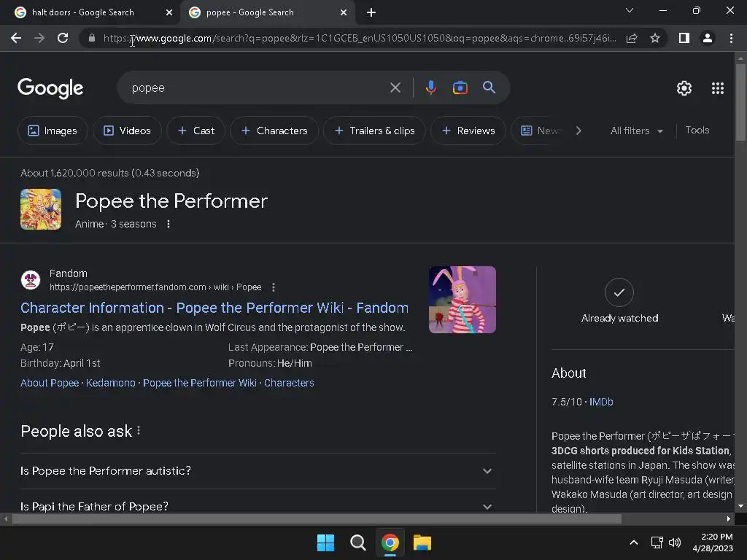The height and width of the screenshot is (560, 747).
Task: Open the tab search chevron
Action: (630, 10)
